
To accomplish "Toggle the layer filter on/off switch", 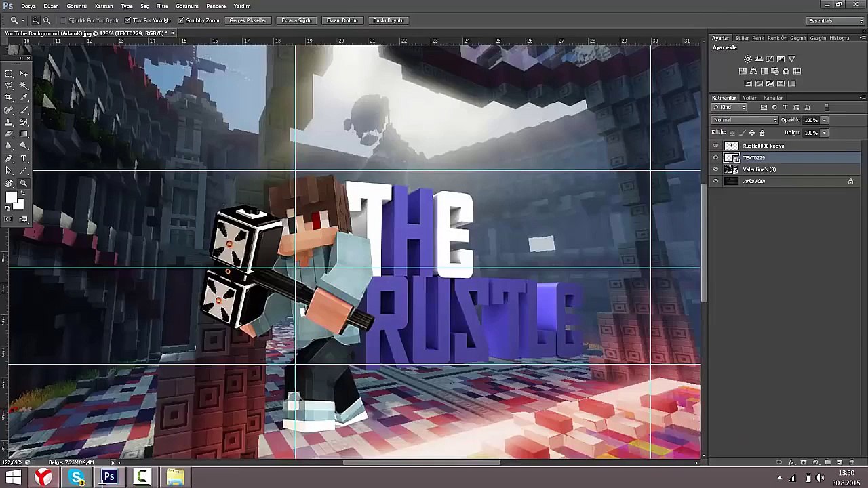I will 826,108.
